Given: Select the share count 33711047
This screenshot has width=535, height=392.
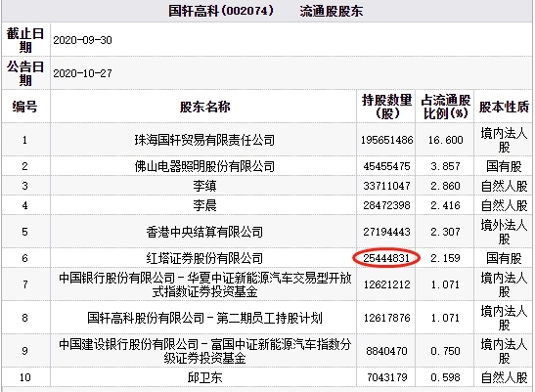Looking at the screenshot, I should click(387, 186).
